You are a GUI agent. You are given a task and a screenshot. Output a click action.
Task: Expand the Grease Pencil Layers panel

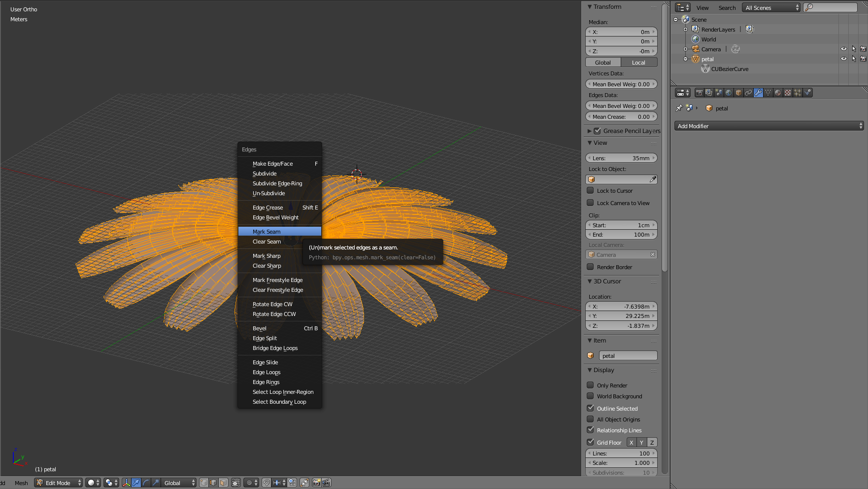589,131
